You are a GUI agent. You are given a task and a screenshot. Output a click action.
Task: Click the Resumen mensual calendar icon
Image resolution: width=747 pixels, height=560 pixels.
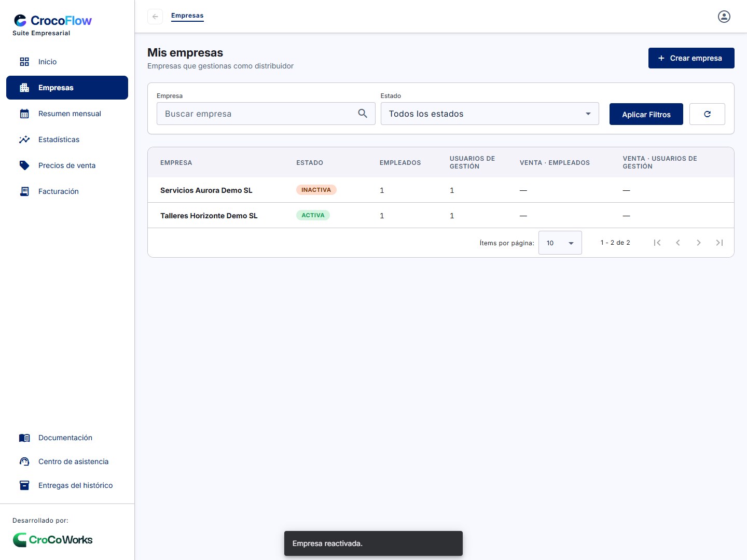point(24,114)
